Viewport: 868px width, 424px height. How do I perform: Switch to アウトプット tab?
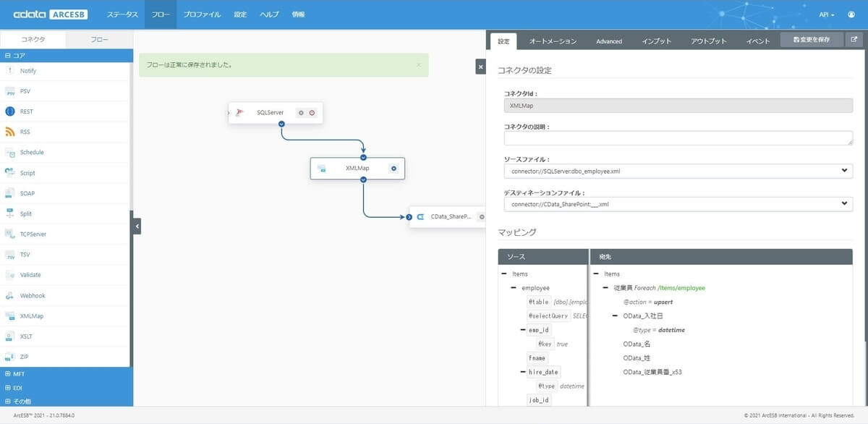click(709, 41)
